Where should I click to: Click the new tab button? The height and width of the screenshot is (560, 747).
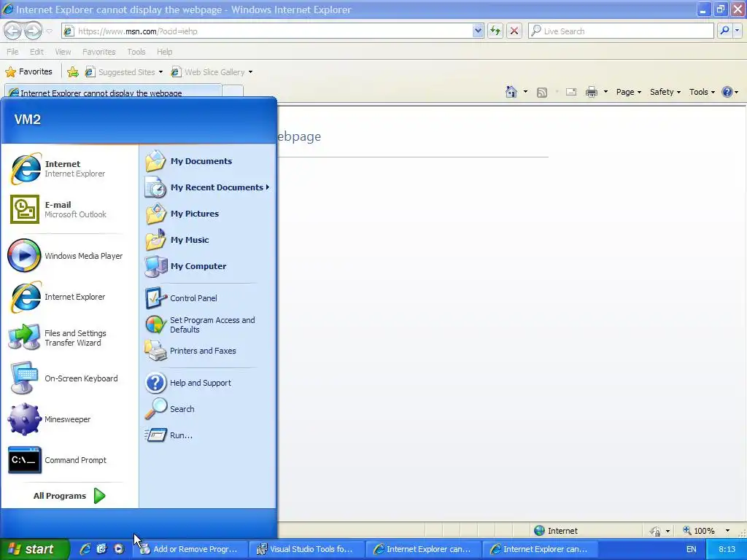click(x=233, y=91)
